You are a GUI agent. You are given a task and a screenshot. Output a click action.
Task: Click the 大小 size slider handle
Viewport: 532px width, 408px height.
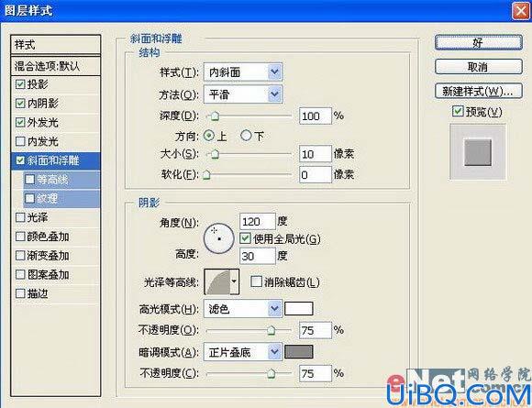tap(215, 154)
